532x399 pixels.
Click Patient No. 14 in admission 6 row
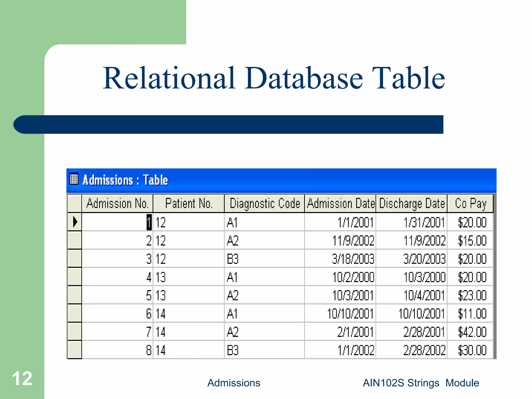click(189, 314)
